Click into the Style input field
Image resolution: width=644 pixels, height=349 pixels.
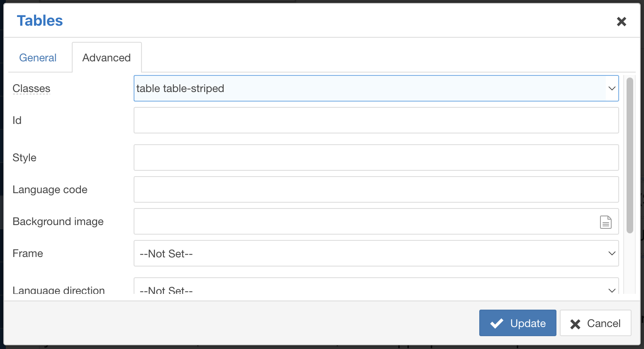coord(376,158)
